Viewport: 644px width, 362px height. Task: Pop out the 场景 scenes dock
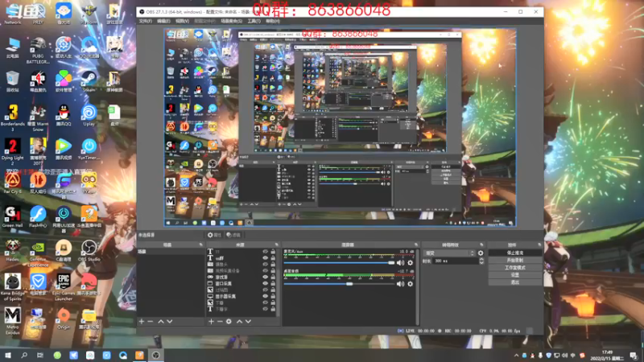[200, 245]
